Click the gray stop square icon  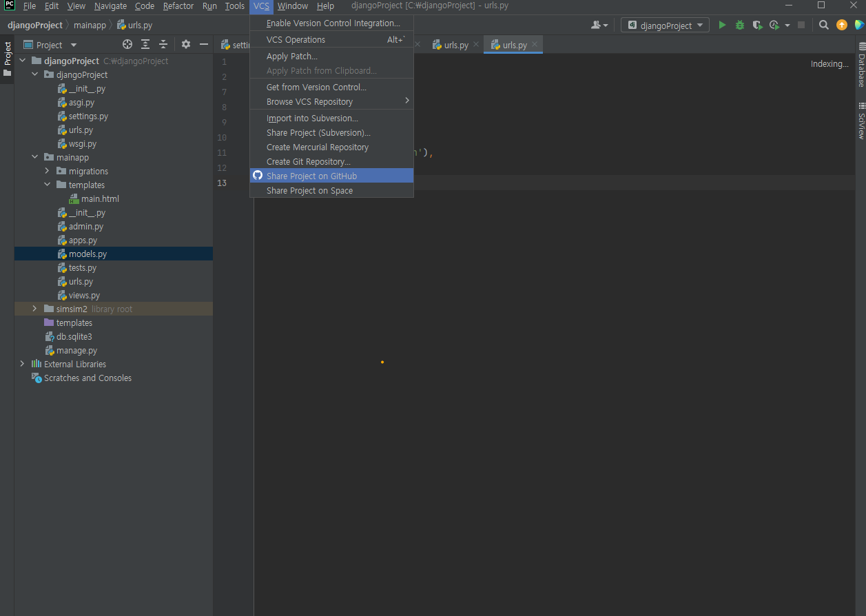[801, 25]
